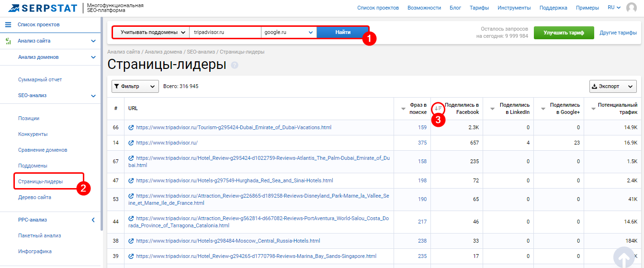Open Учитывать поддомены dropdown
The image size is (644, 268).
point(151,33)
